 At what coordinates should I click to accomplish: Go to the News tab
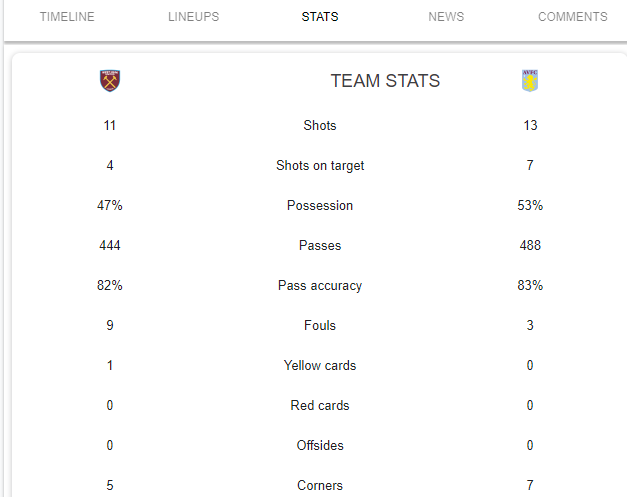tap(446, 17)
